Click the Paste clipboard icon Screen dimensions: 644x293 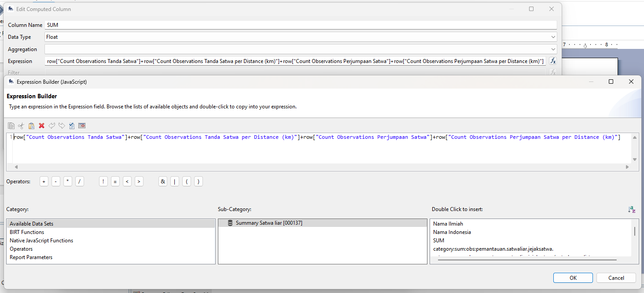coord(31,126)
